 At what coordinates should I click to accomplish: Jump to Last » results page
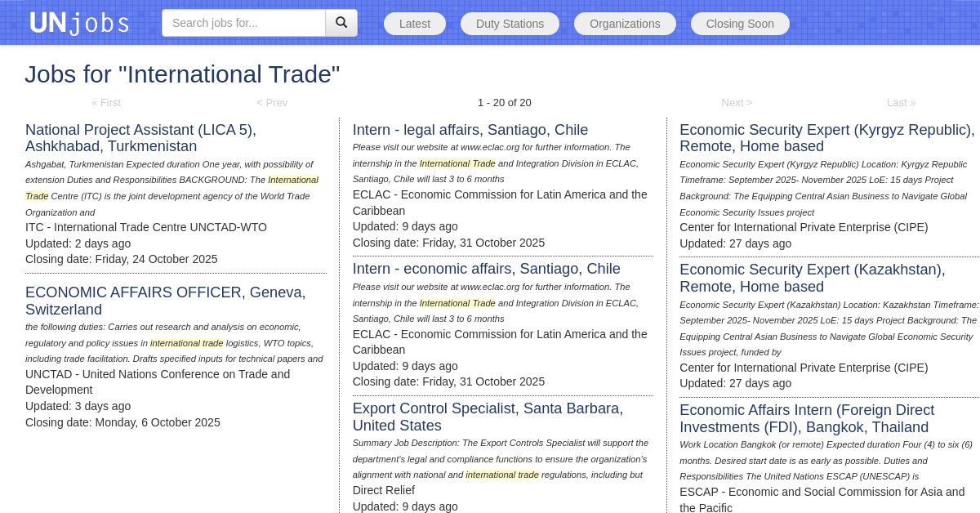901,103
